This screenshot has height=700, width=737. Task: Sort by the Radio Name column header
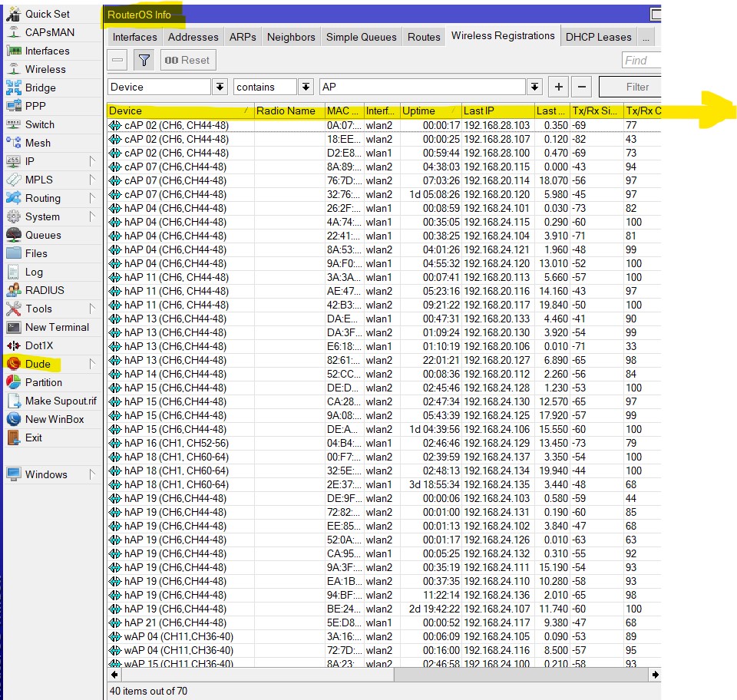click(x=289, y=111)
